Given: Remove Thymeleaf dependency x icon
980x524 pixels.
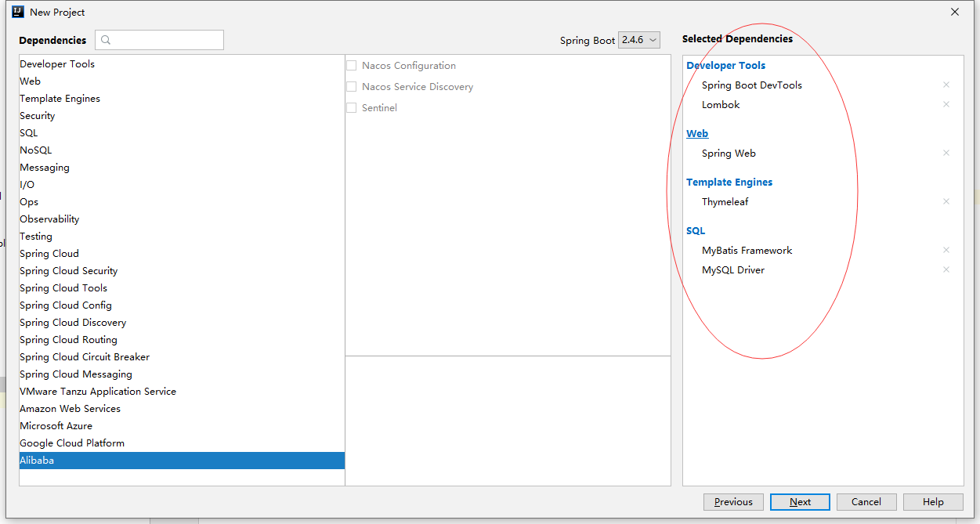Looking at the screenshot, I should pyautogui.click(x=946, y=201).
